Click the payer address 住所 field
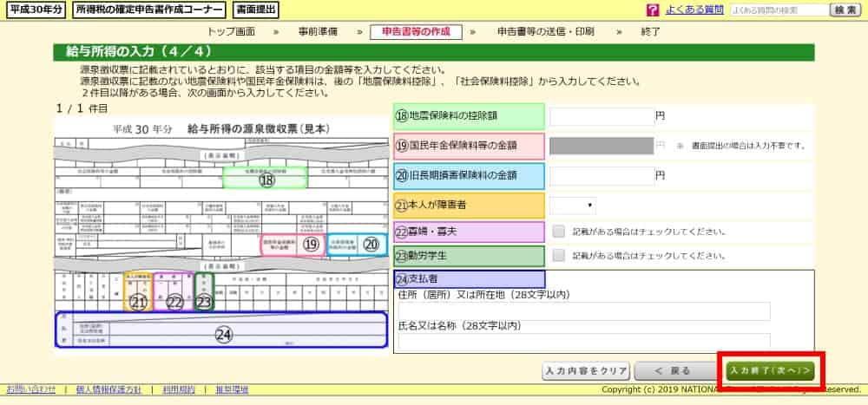Viewport: 868px width, 405px height. point(582,311)
